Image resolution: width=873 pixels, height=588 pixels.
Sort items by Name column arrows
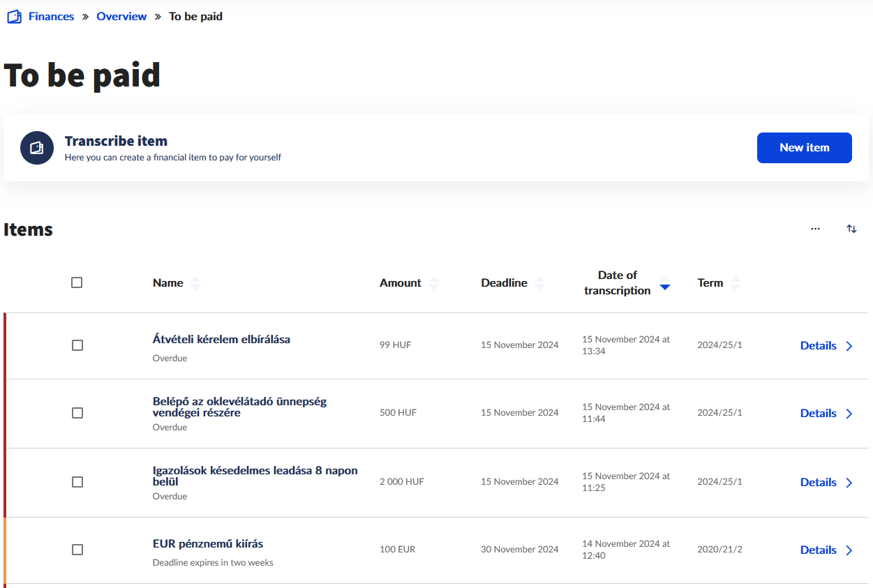(195, 283)
